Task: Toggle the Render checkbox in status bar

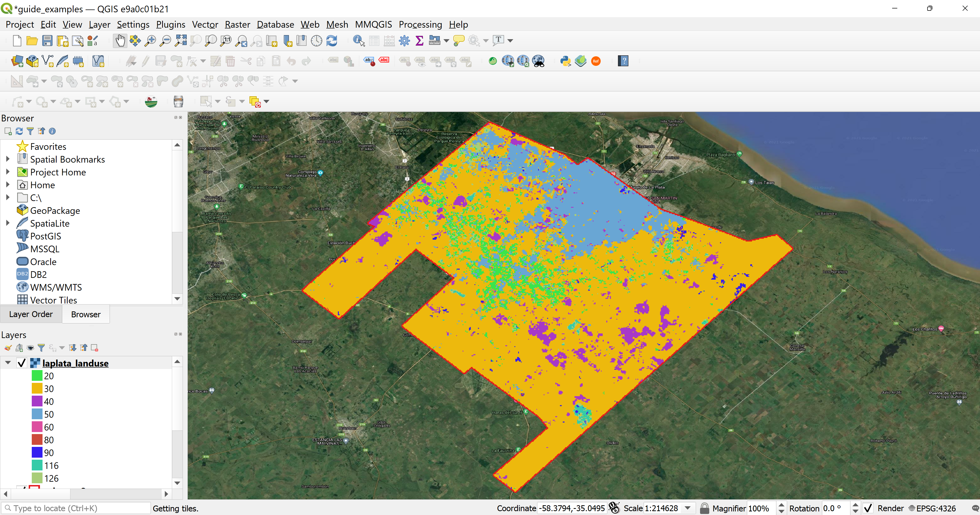Action: pyautogui.click(x=868, y=508)
